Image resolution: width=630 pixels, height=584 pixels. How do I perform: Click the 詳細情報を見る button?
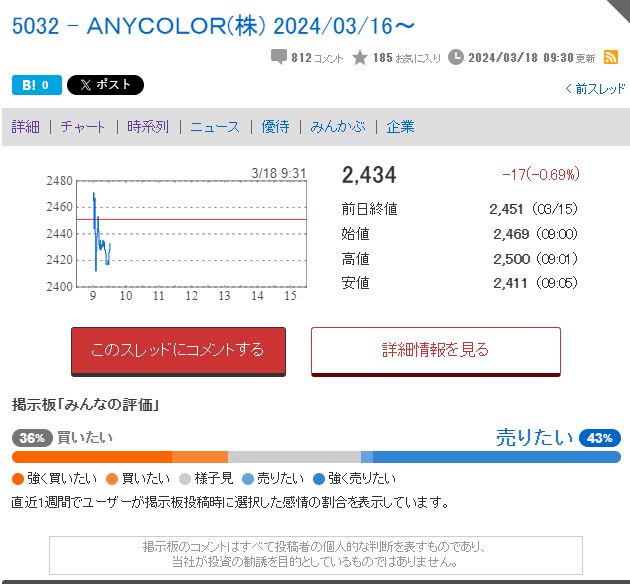point(435,350)
